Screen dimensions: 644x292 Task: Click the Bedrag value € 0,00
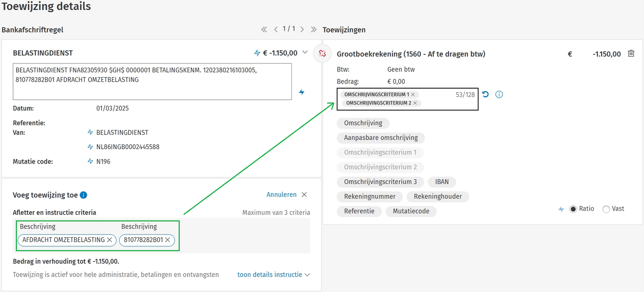[396, 81]
